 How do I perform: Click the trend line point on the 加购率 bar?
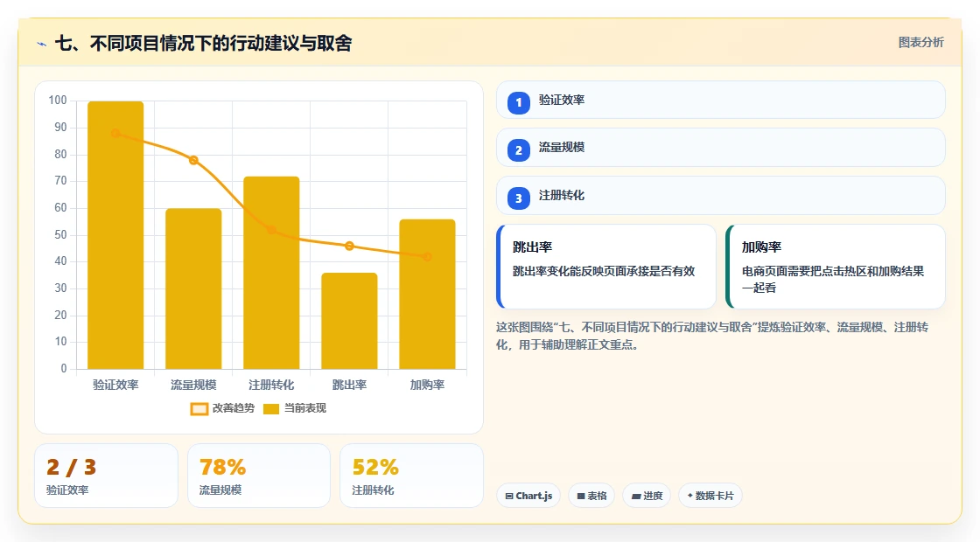pyautogui.click(x=427, y=257)
